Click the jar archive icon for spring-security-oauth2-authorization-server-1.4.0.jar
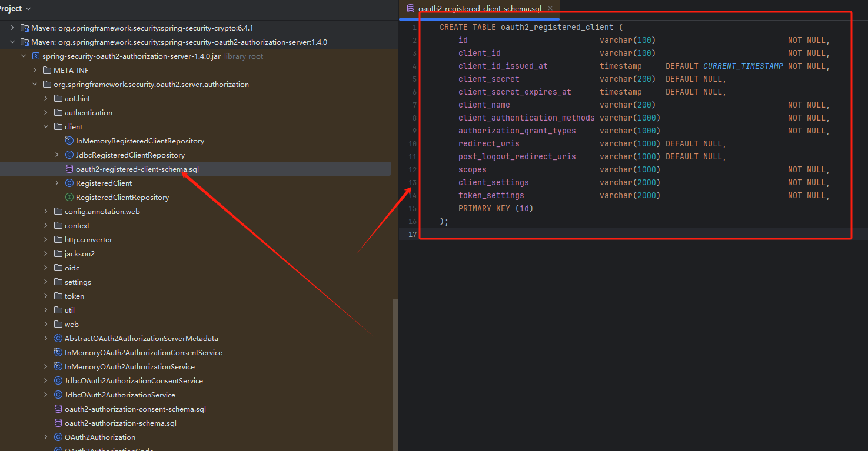This screenshot has height=451, width=868. [x=36, y=56]
